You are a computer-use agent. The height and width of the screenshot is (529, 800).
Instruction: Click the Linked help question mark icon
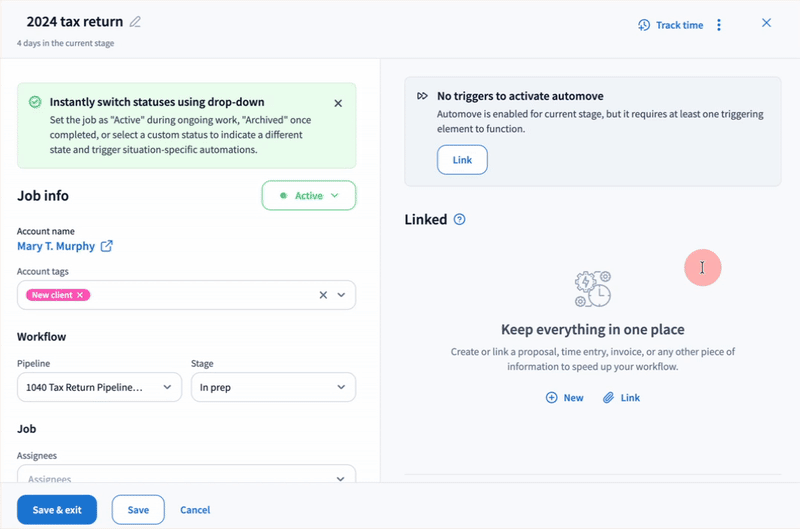coord(459,220)
